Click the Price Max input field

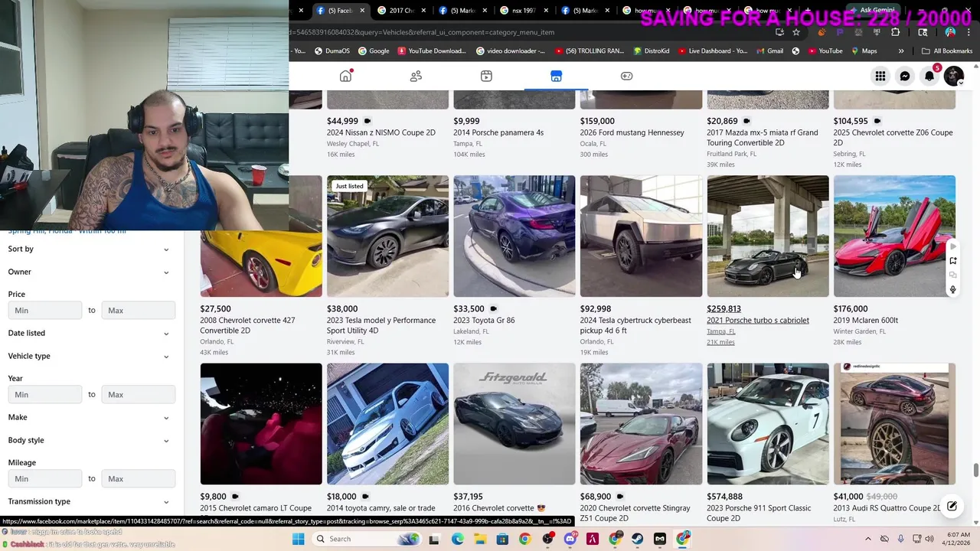pyautogui.click(x=139, y=310)
